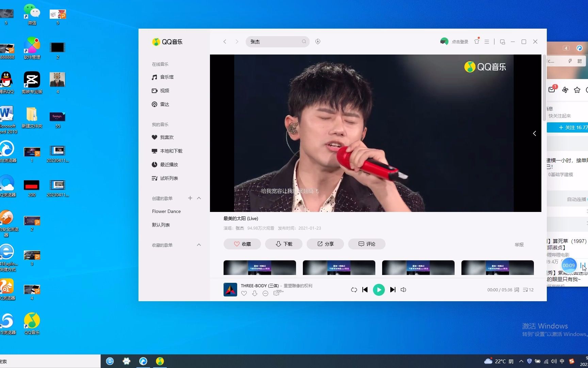
Task: Create a new playlist with the plus icon
Action: (x=190, y=198)
